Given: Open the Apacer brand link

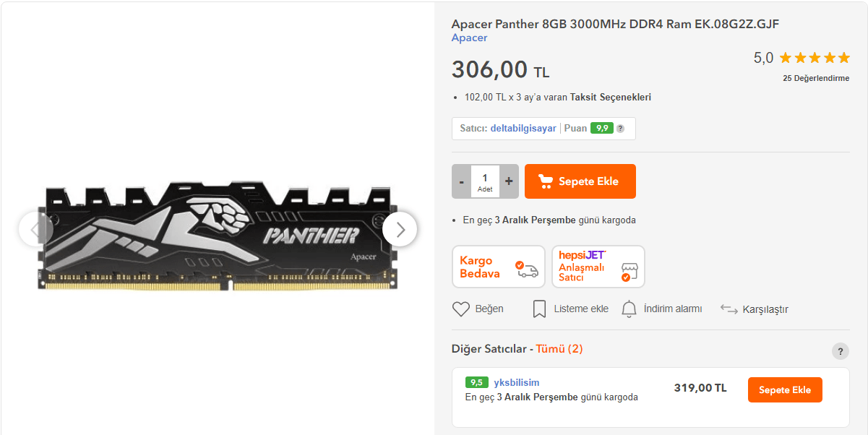Looking at the screenshot, I should pyautogui.click(x=469, y=38).
